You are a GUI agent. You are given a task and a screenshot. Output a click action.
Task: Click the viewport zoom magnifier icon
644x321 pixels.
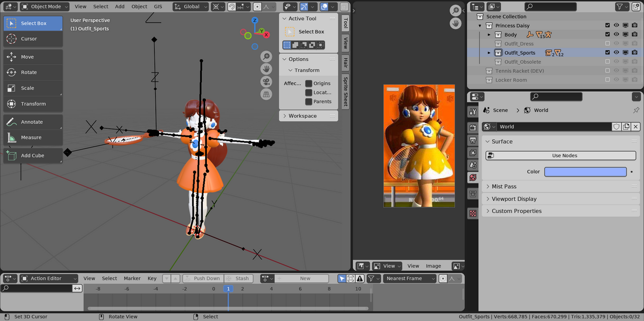point(266,57)
